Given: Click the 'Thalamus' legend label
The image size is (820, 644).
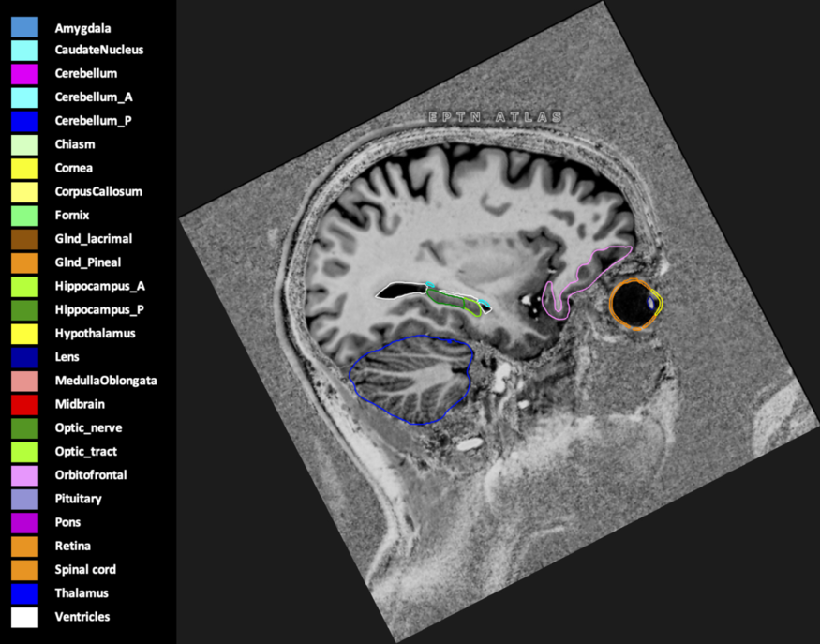Looking at the screenshot, I should pyautogui.click(x=82, y=592).
